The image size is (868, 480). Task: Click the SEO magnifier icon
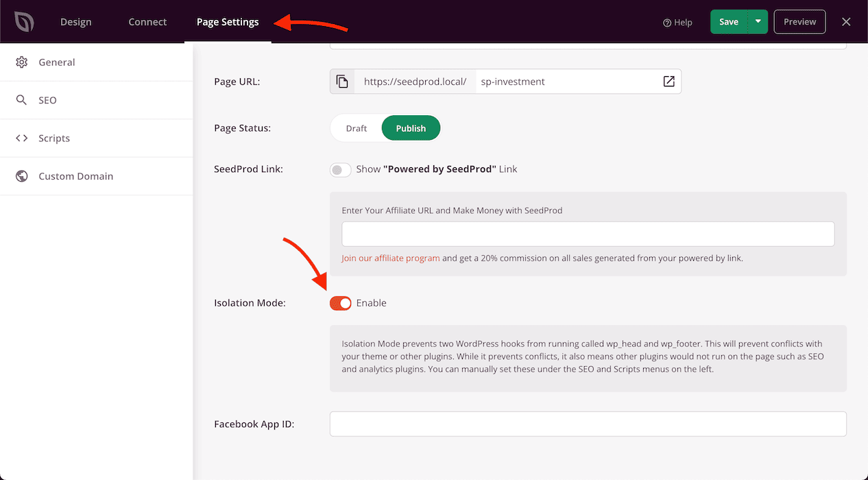tap(22, 100)
